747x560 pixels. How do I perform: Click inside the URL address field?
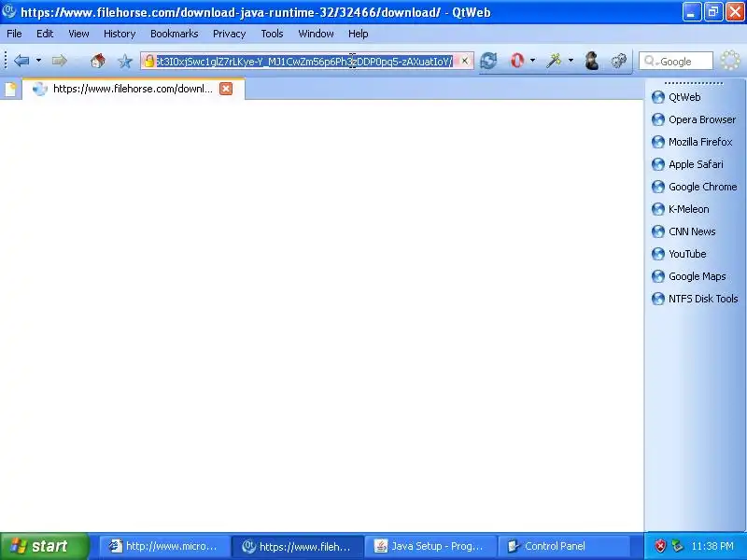click(305, 61)
